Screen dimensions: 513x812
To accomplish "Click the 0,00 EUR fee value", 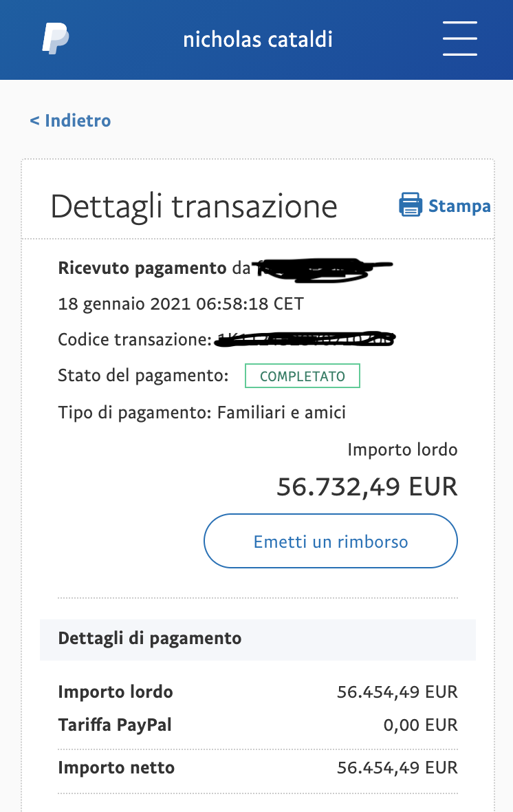I will (x=420, y=725).
